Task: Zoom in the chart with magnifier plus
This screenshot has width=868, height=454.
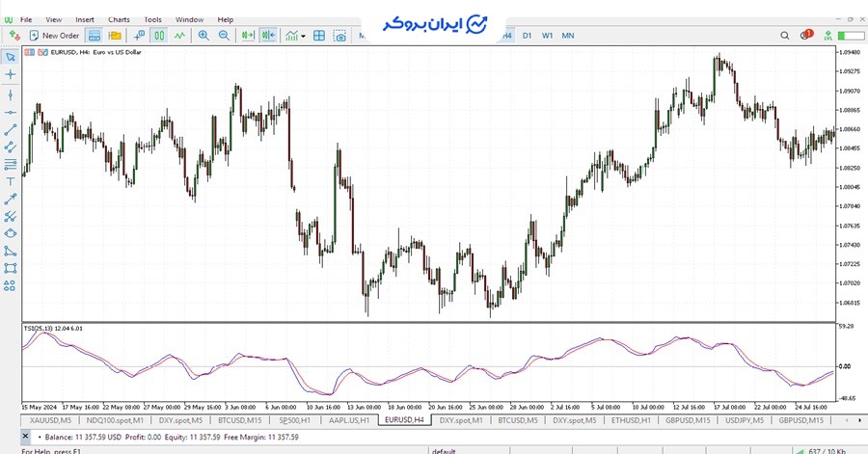Action: point(203,36)
